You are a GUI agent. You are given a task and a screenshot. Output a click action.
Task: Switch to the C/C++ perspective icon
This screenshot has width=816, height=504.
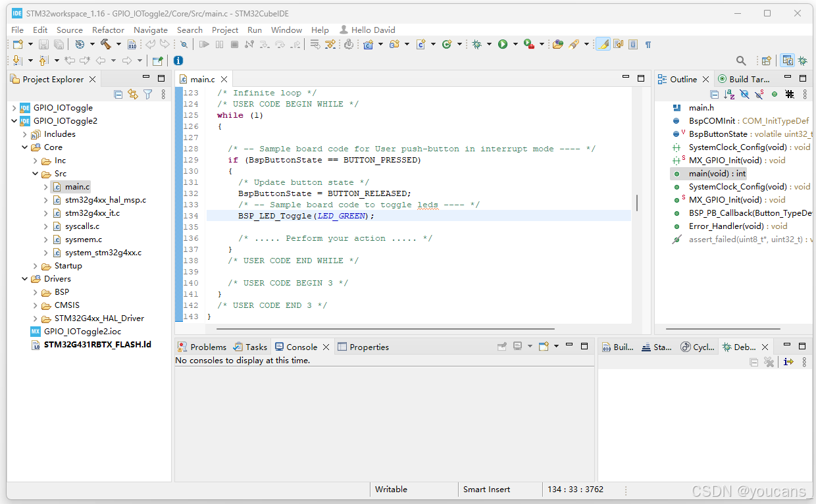click(787, 61)
